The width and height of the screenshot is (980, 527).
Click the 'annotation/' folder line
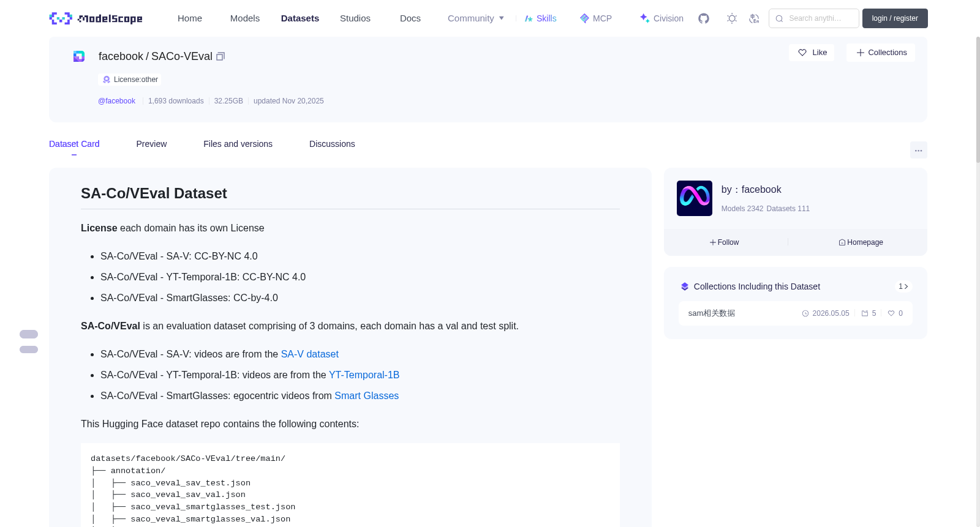138,471
